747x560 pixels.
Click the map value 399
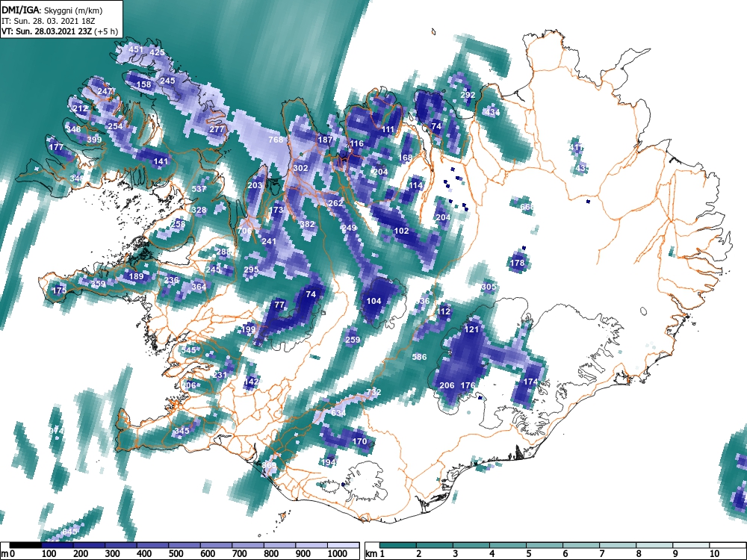coord(94,140)
